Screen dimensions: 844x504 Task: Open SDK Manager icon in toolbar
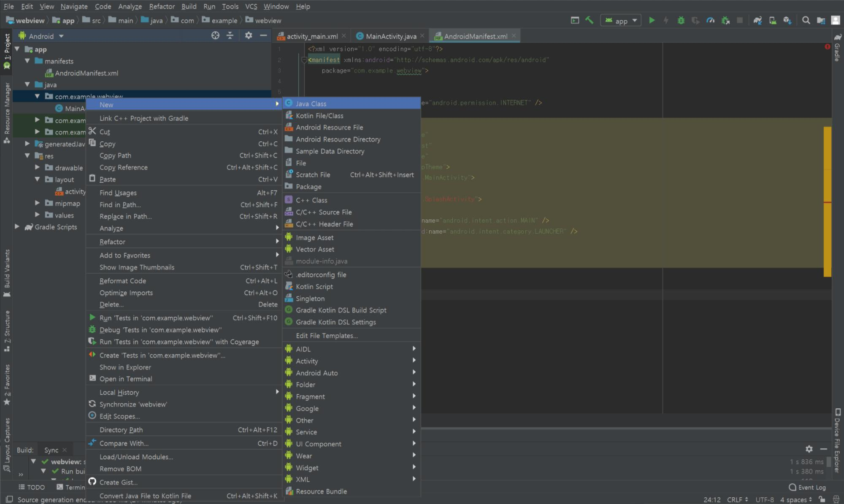click(787, 20)
